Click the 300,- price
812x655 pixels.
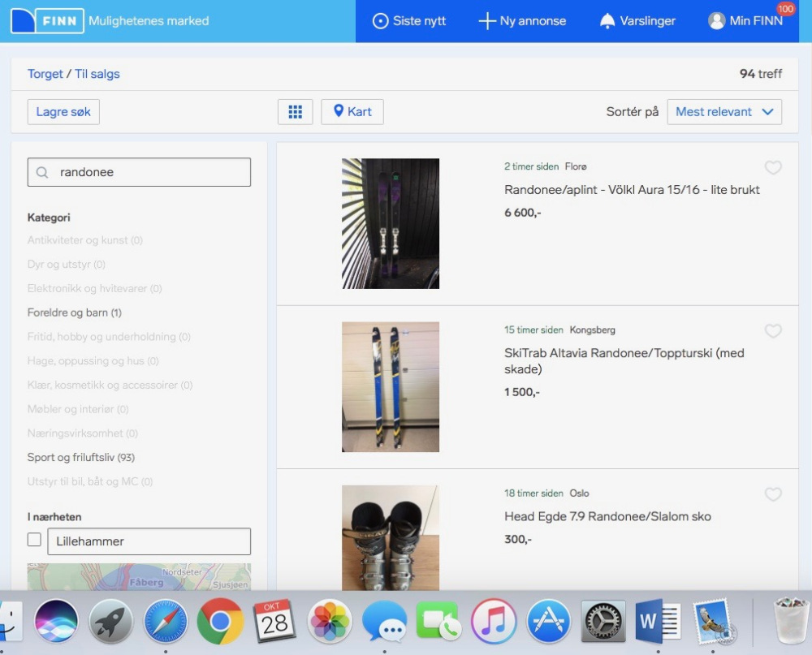[x=518, y=540]
